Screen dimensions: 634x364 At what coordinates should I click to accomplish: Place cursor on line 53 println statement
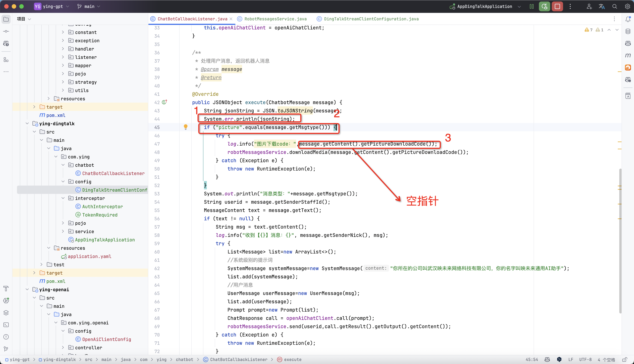[281, 194]
